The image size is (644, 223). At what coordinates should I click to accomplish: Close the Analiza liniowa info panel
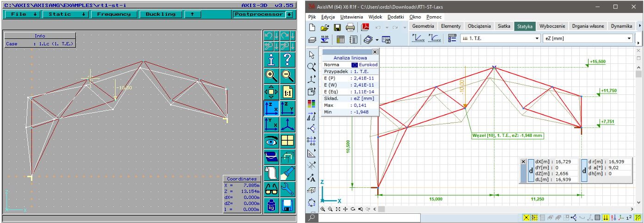375,52
